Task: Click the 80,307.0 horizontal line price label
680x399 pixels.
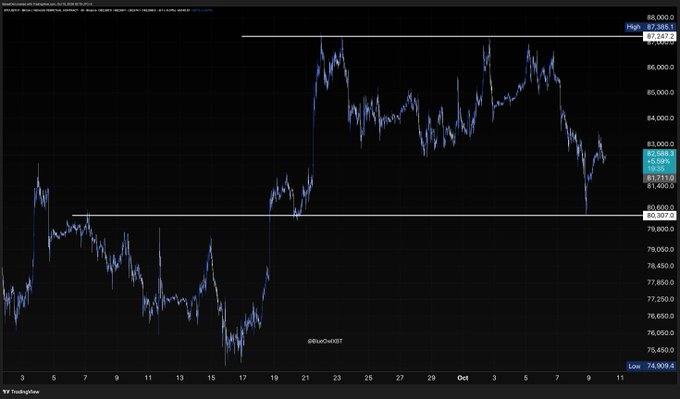Action: pyautogui.click(x=659, y=215)
